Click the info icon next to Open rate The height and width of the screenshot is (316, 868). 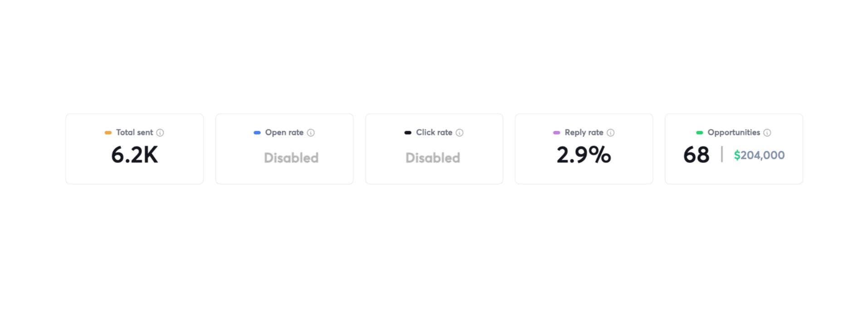tap(311, 133)
